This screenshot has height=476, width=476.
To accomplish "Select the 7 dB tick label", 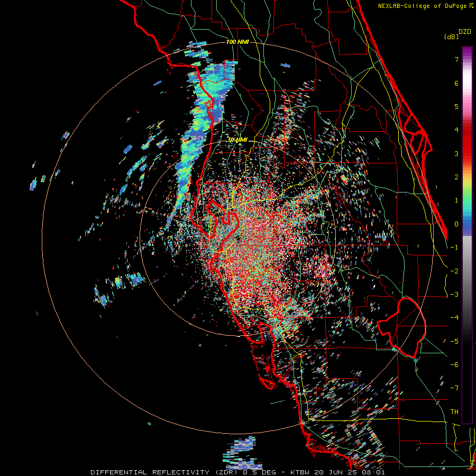I will click(456, 59).
